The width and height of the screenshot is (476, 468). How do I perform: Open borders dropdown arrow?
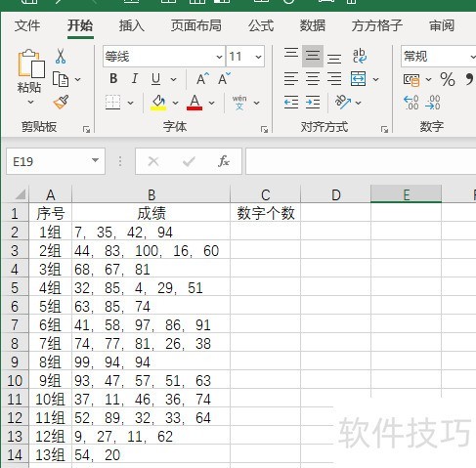tap(130, 103)
